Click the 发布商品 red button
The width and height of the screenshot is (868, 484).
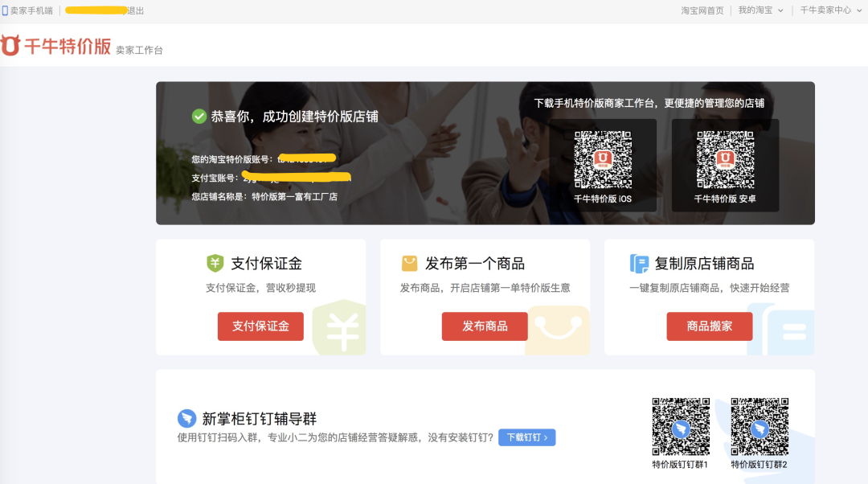(x=485, y=326)
